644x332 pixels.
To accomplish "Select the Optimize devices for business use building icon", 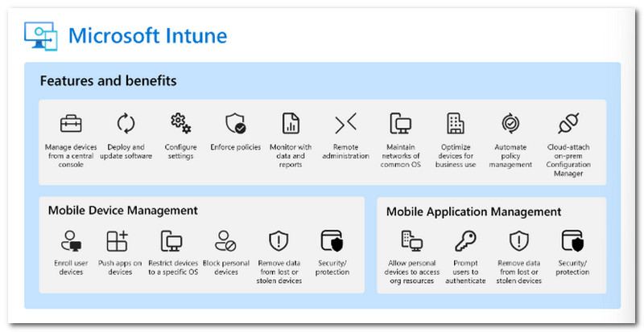I will (456, 124).
